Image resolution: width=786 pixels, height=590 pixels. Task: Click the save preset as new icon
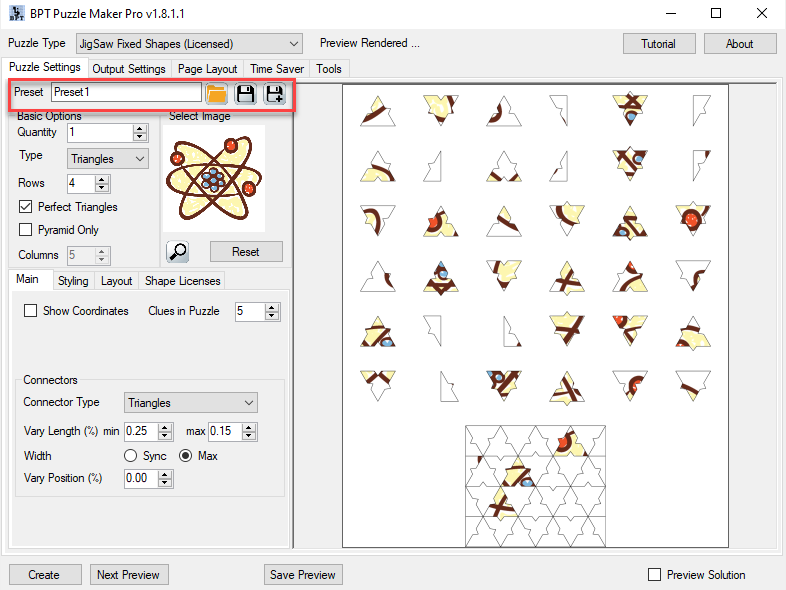coord(274,93)
